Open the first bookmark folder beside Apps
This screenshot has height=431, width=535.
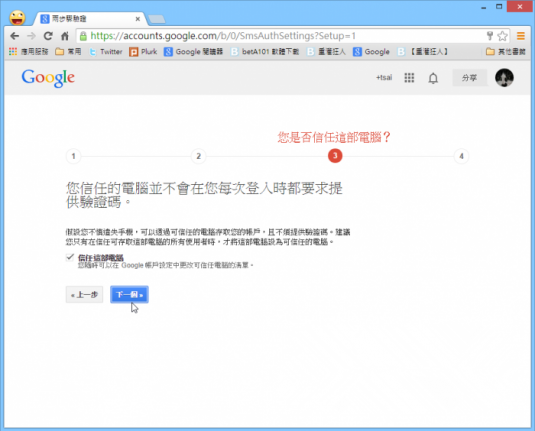click(68, 52)
